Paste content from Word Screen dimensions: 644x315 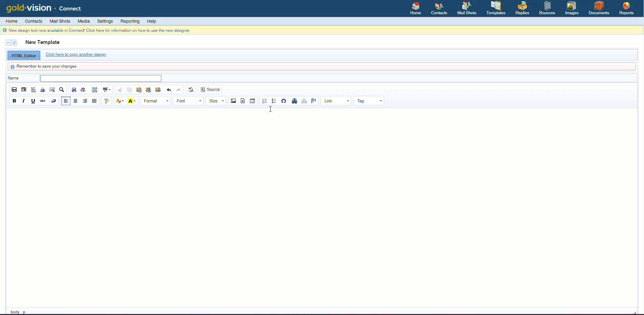[158, 90]
